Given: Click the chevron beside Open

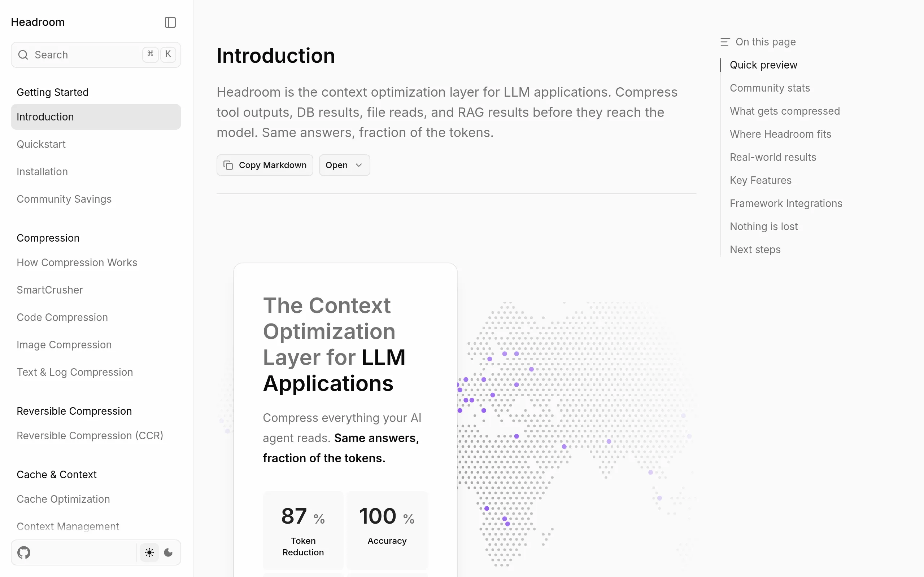Looking at the screenshot, I should click(x=358, y=165).
